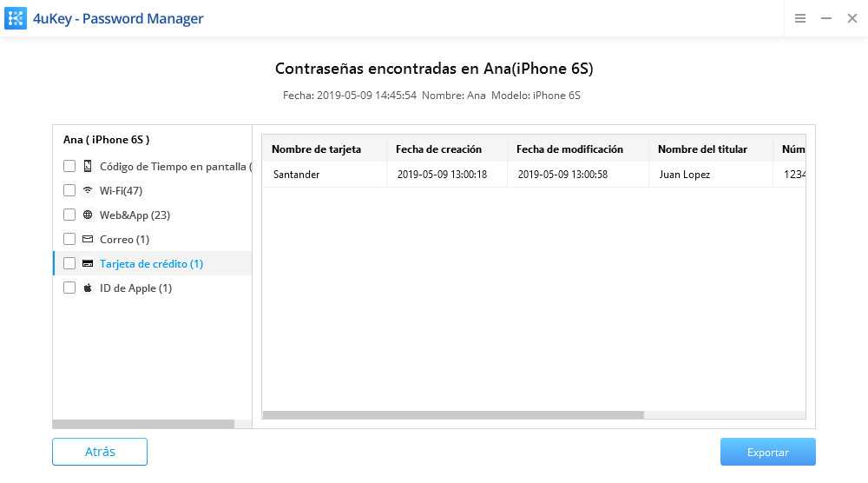Go back with the Atrás button
This screenshot has height=483, width=868.
point(100,452)
